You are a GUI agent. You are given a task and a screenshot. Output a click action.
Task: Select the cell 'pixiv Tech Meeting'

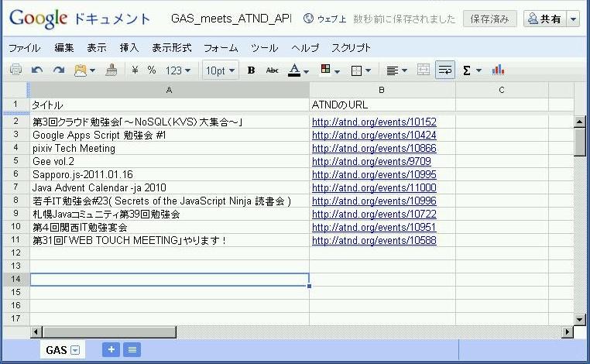(170, 148)
